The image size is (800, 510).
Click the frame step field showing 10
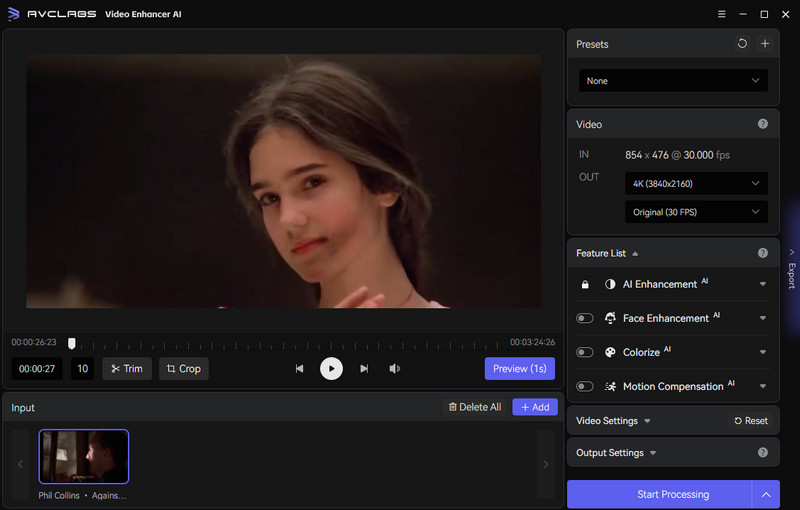pyautogui.click(x=82, y=369)
